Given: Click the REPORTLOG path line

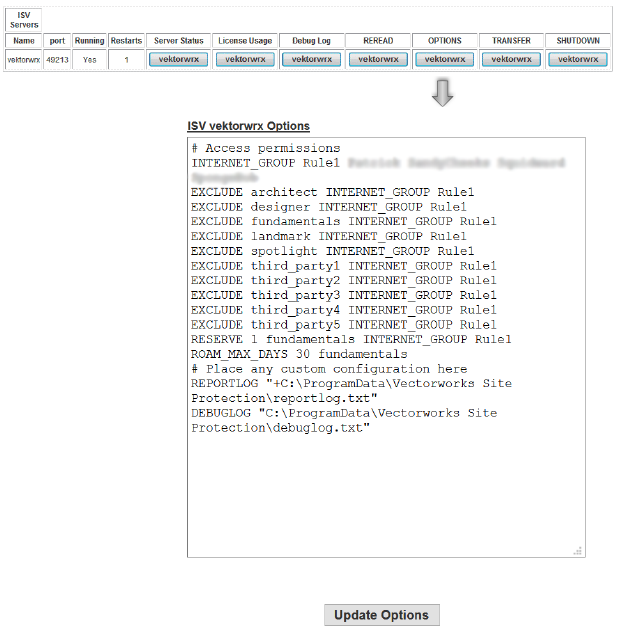Looking at the screenshot, I should click(351, 391).
